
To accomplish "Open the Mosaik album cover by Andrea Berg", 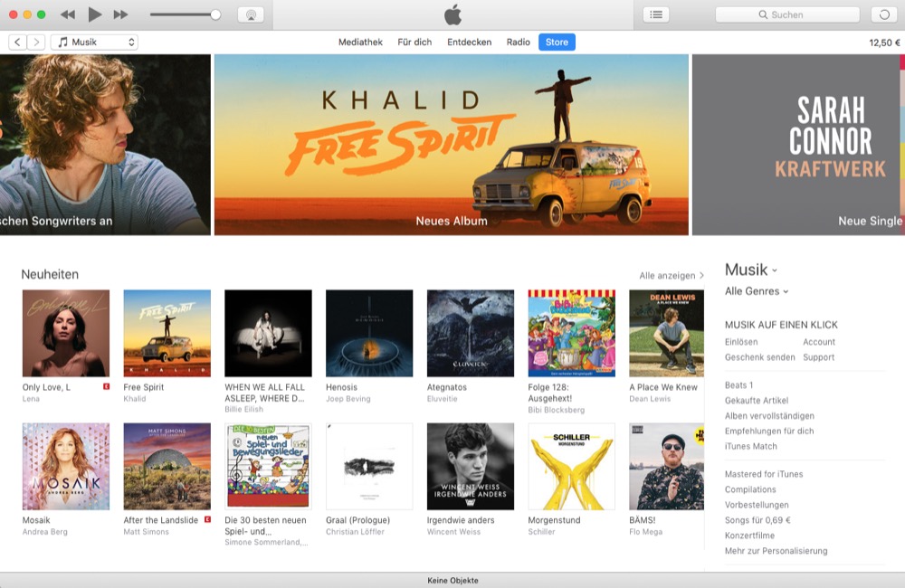I will click(x=66, y=466).
